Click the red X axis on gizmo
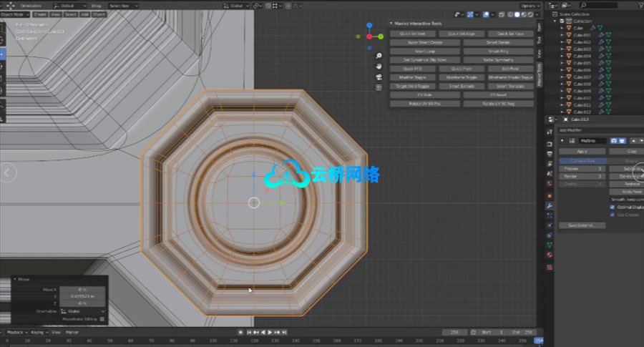 [369, 36]
